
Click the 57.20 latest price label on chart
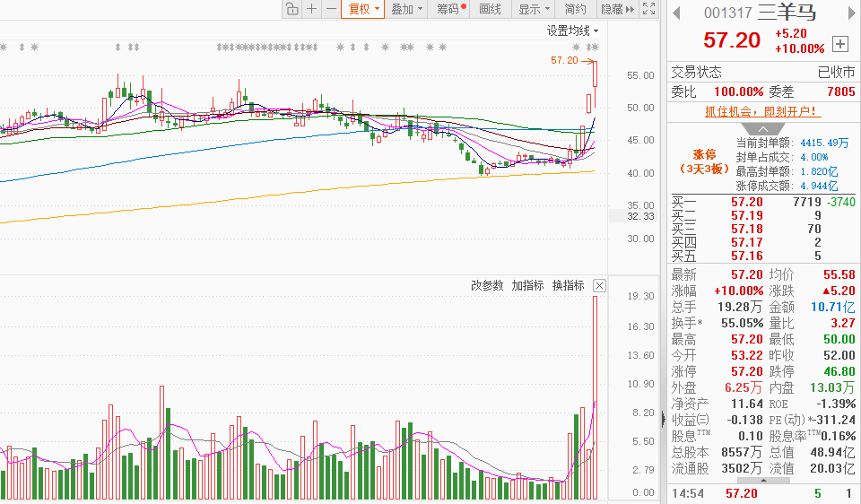coord(564,60)
